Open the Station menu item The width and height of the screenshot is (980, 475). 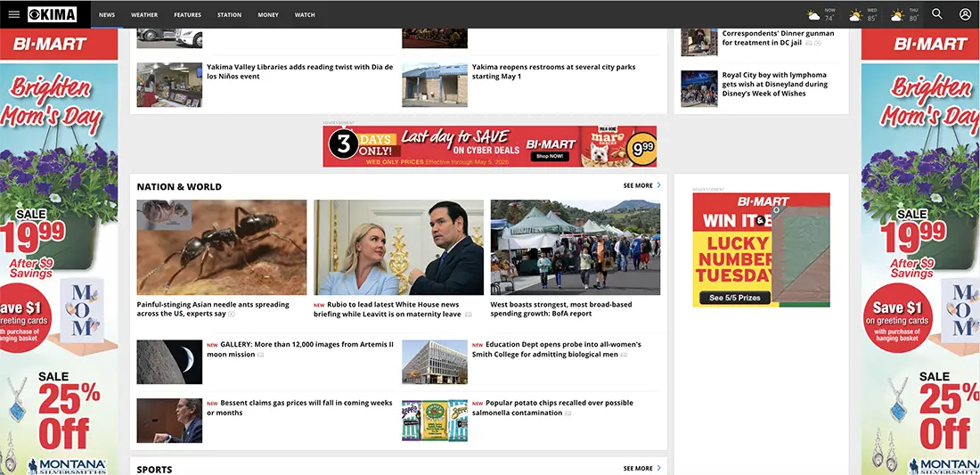pos(229,14)
